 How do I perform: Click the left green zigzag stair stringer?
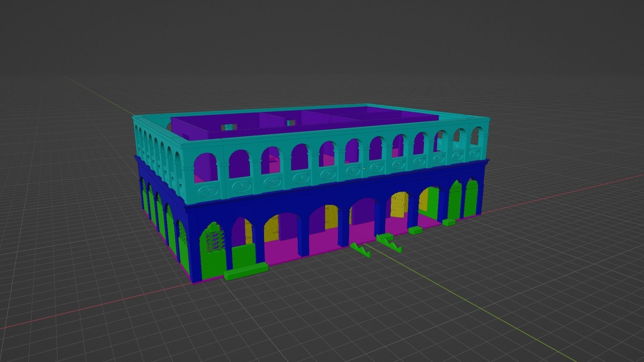[361, 250]
